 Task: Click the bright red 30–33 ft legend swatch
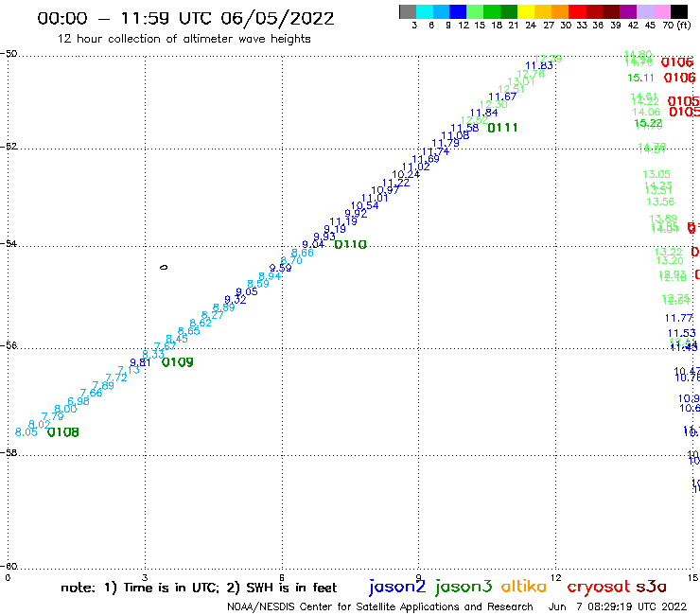click(577, 11)
